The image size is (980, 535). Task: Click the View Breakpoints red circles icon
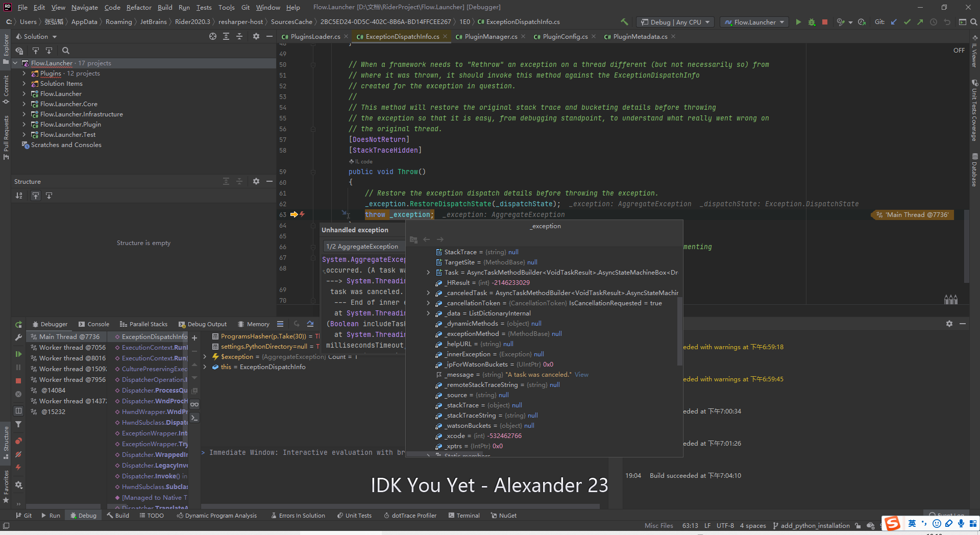point(18,441)
